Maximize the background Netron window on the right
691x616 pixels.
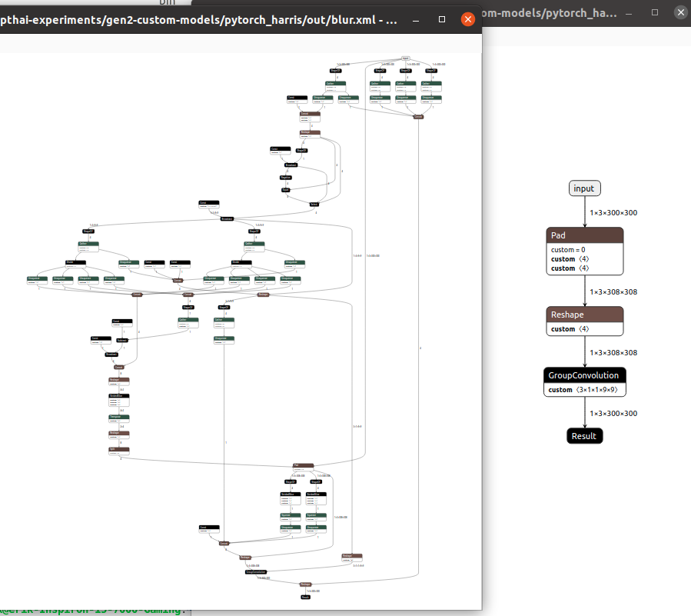(654, 13)
